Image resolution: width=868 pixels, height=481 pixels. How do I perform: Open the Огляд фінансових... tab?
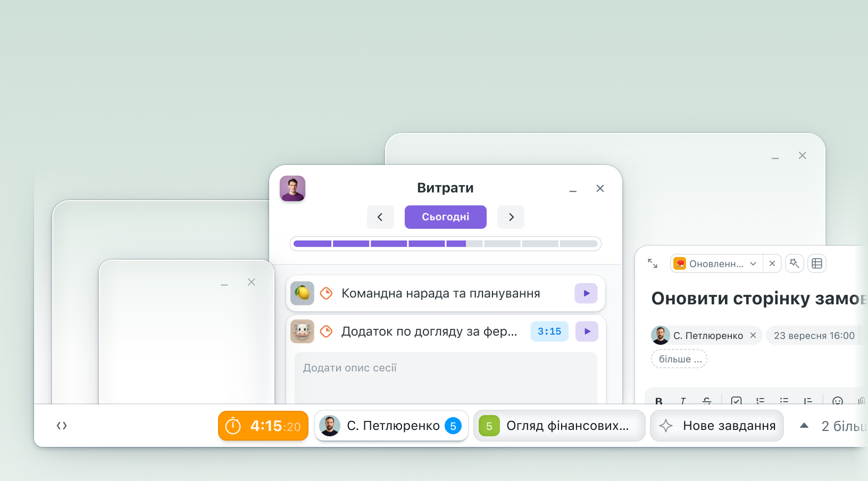click(x=559, y=426)
